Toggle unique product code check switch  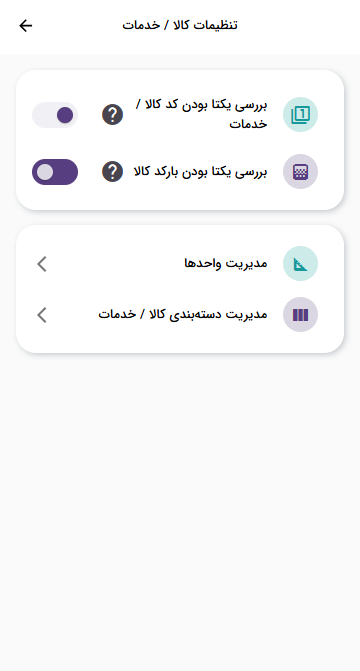click(x=55, y=115)
